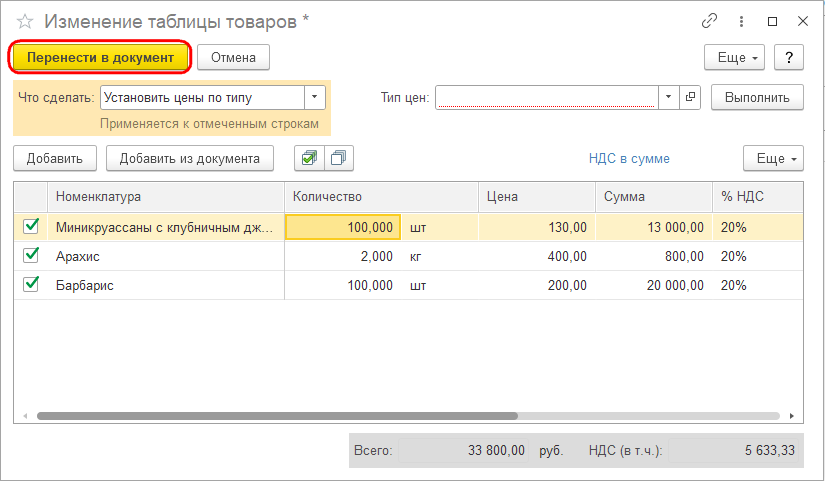Open the three-dot window menu
Image resolution: width=825 pixels, height=481 pixels.
[741, 21]
